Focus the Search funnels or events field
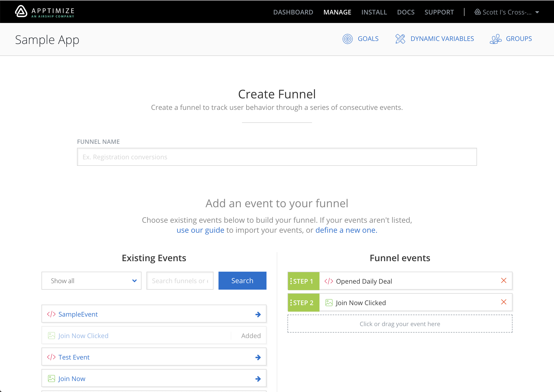This screenshot has width=554, height=392. click(180, 281)
